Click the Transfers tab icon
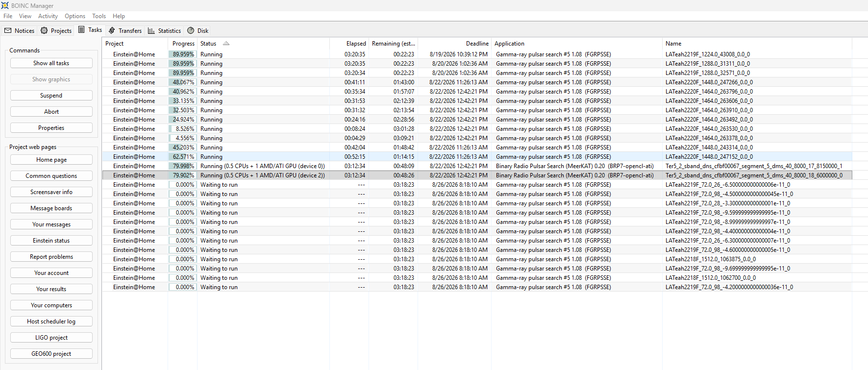868x370 pixels. click(112, 30)
